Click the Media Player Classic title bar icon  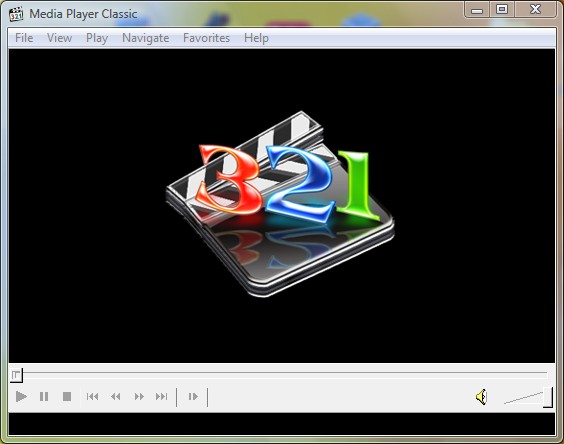16,14
